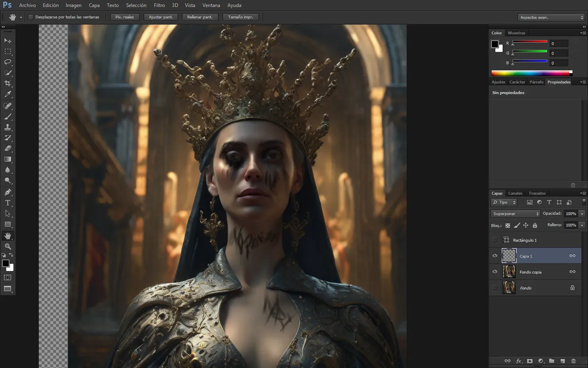Switch to the Trazados tab
Viewport: 588px width, 368px height.
point(537,193)
